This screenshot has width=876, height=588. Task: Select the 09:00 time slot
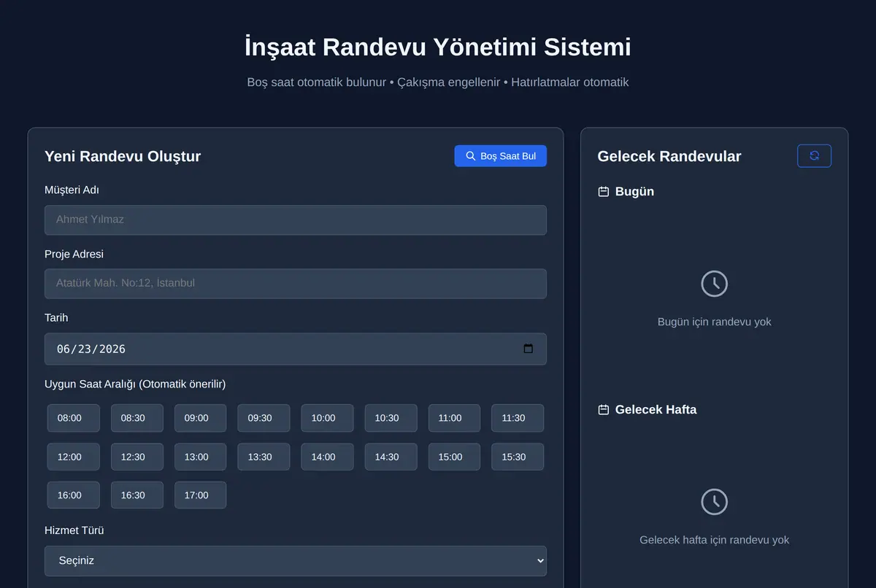(201, 418)
